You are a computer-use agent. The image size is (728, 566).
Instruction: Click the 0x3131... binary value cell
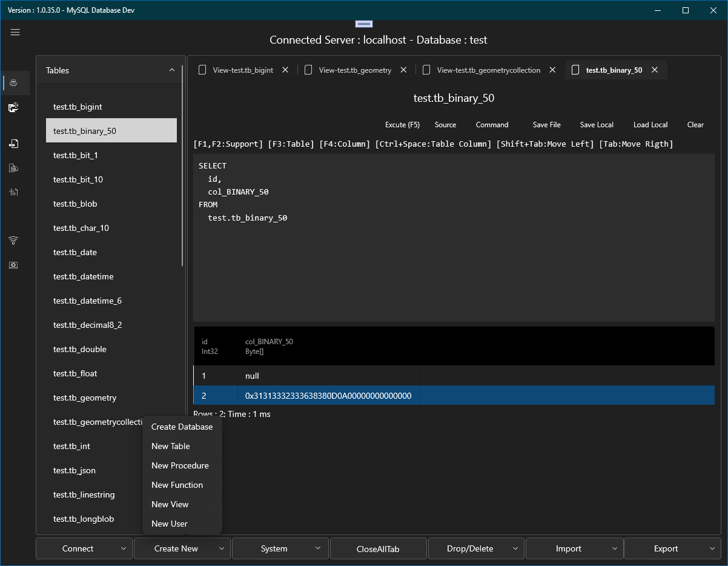click(x=328, y=396)
